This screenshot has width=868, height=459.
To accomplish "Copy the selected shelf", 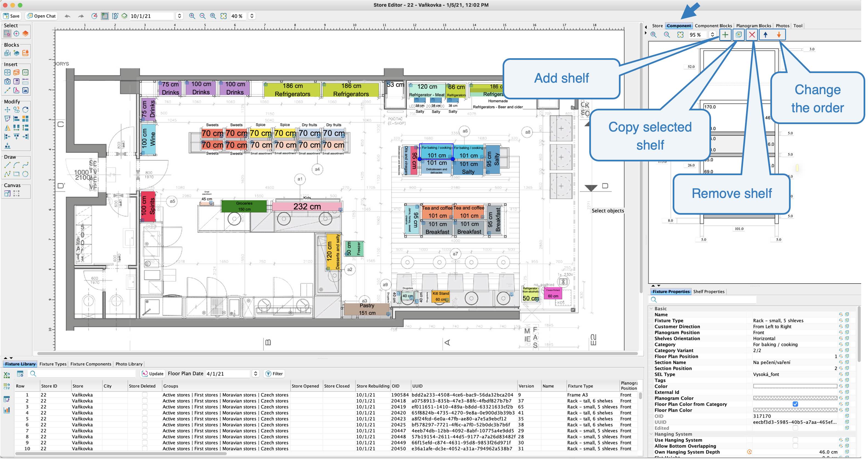I will 739,34.
